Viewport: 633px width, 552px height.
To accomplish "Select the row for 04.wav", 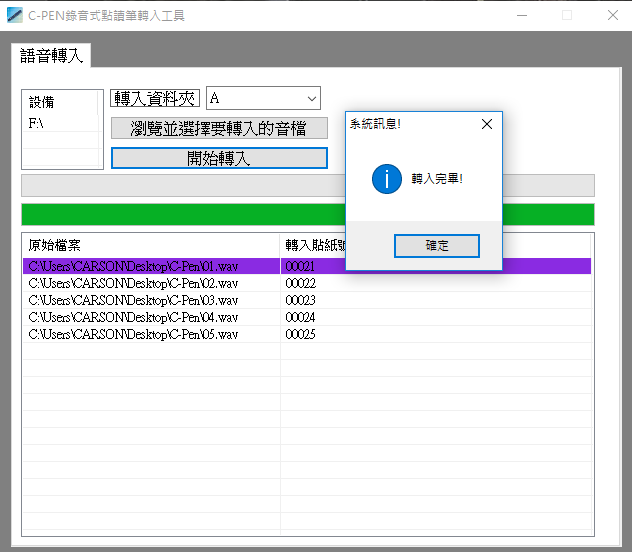I will 307,317.
